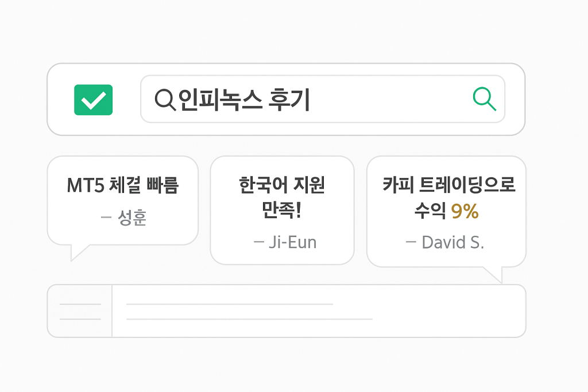The image size is (588, 392).
Task: Open the 한국어 지원 만족! review card
Action: [282, 210]
